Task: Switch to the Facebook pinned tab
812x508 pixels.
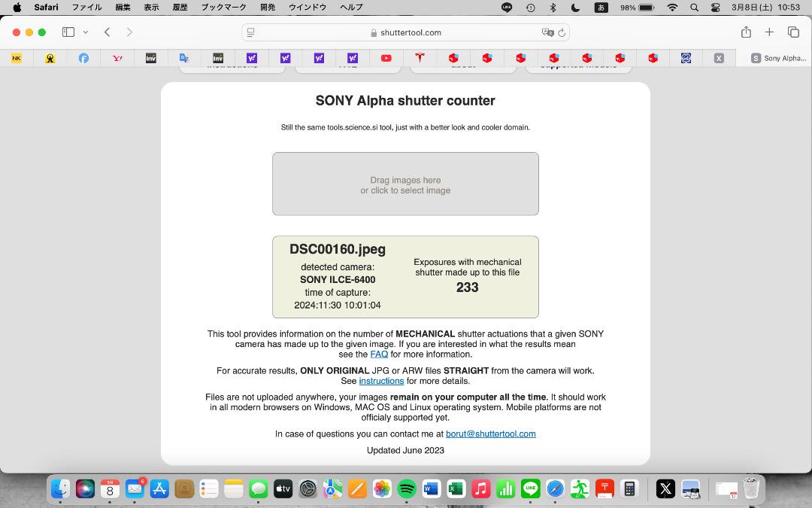Action: point(83,58)
